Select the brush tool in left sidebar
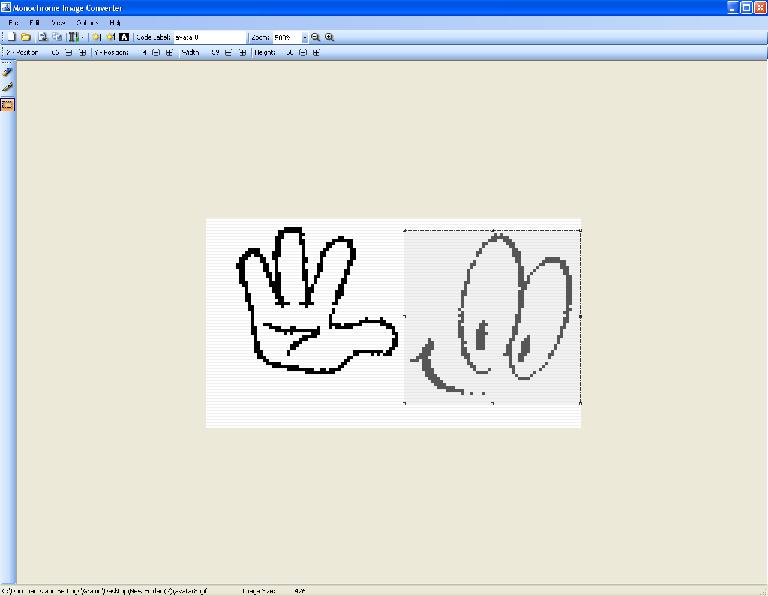The height and width of the screenshot is (596, 768). tap(7, 88)
